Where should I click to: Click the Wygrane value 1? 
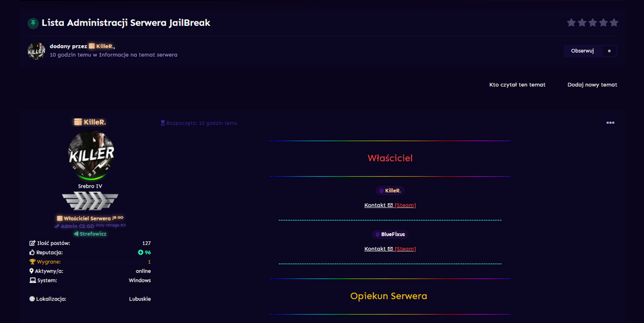tap(149, 262)
